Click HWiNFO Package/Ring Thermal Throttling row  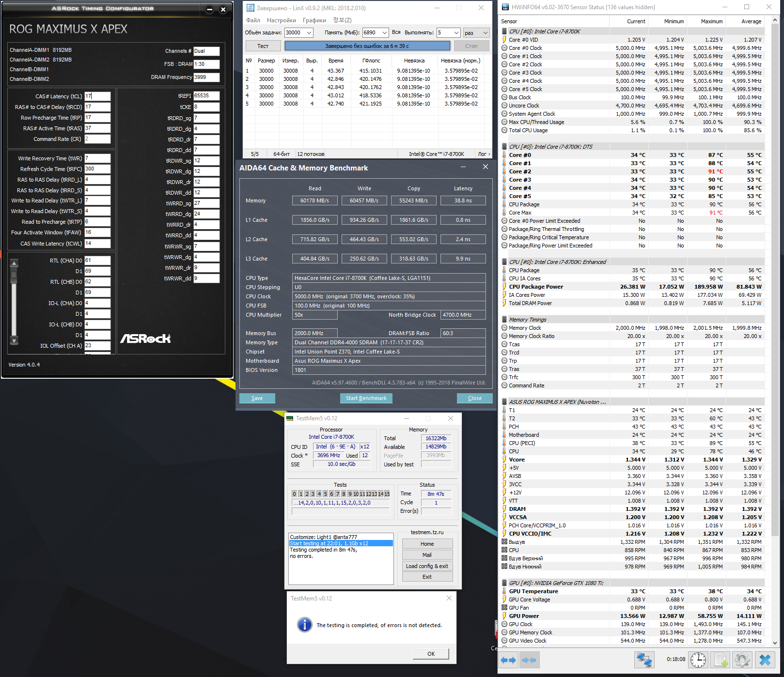pos(632,229)
